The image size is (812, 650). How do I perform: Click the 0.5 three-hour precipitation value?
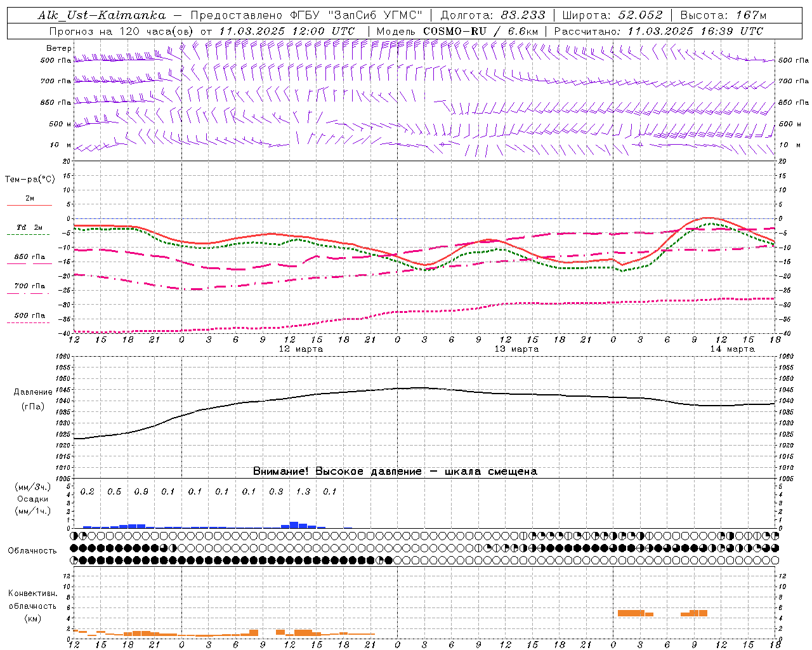pos(114,491)
